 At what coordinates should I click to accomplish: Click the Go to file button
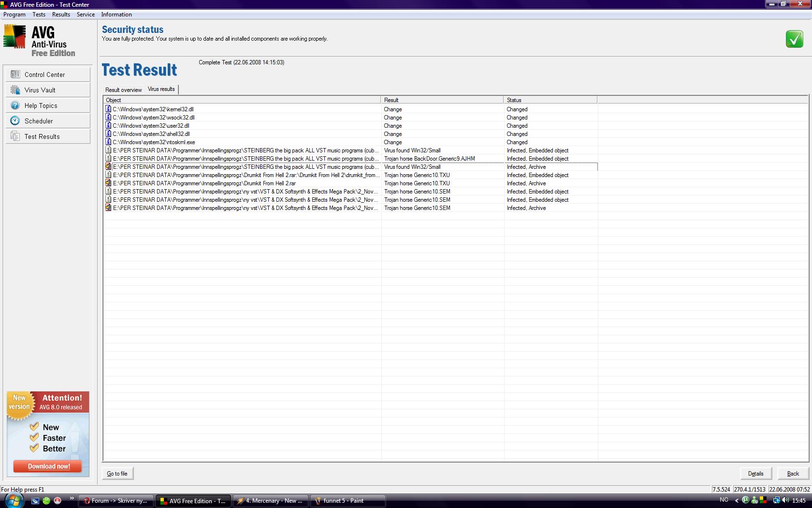click(117, 474)
